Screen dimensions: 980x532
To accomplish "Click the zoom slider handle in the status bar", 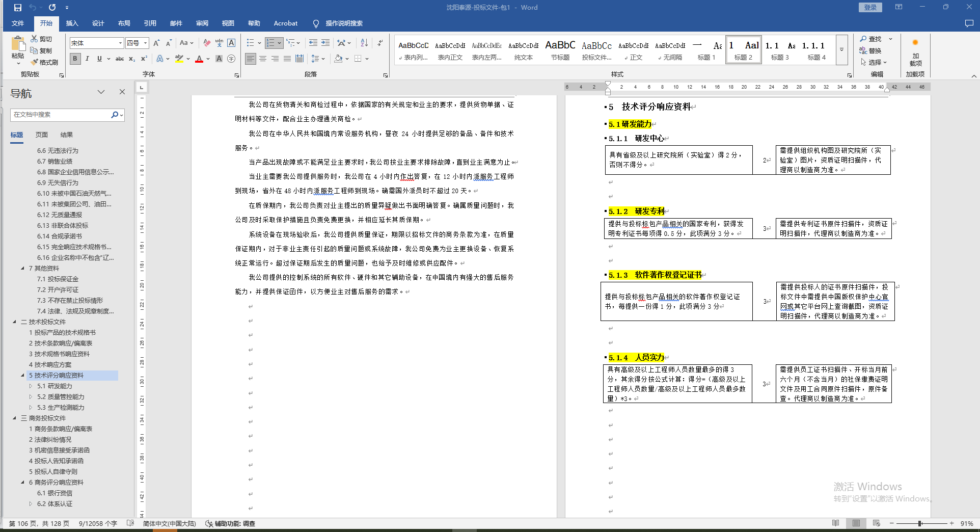I will (920, 523).
